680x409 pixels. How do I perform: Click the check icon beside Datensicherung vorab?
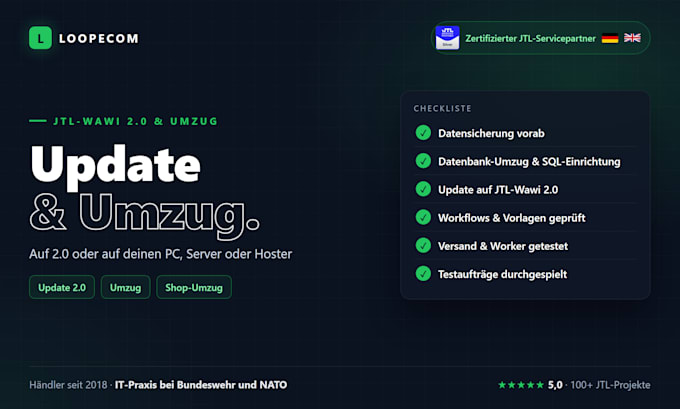[423, 133]
